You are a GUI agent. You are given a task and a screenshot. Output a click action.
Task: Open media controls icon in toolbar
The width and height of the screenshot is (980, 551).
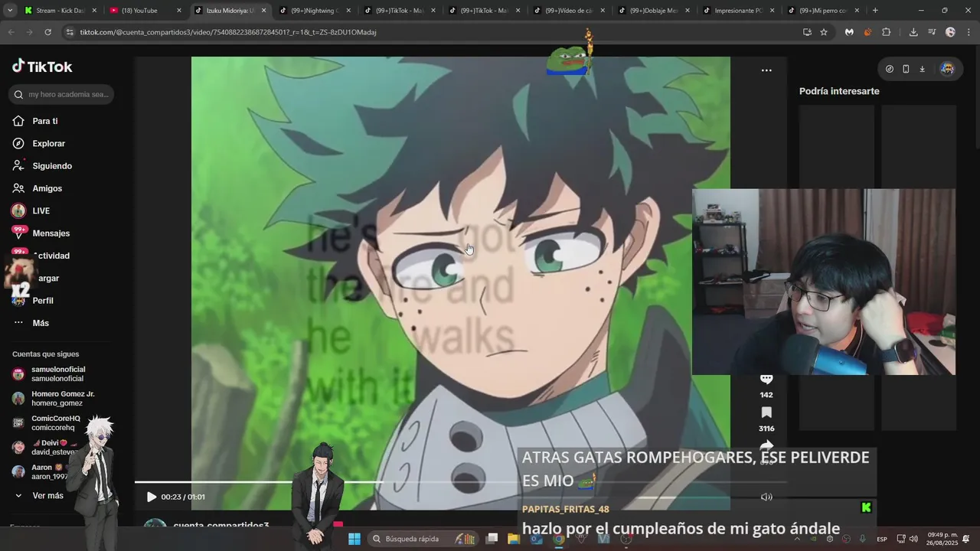[x=932, y=32]
